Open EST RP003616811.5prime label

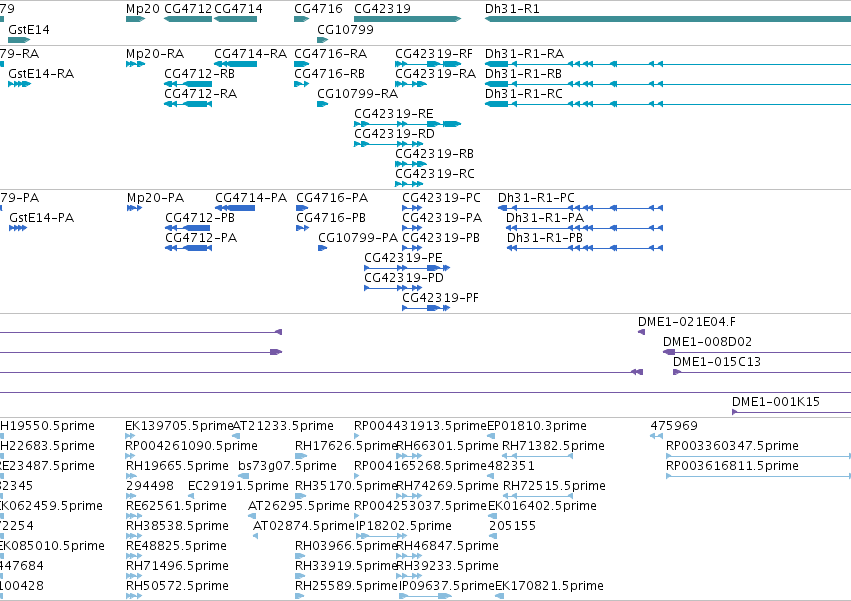point(732,466)
